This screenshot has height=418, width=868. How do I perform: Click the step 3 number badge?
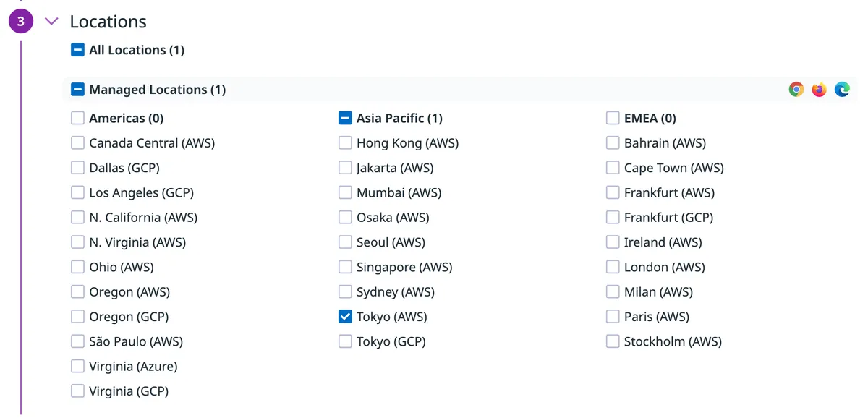(20, 22)
